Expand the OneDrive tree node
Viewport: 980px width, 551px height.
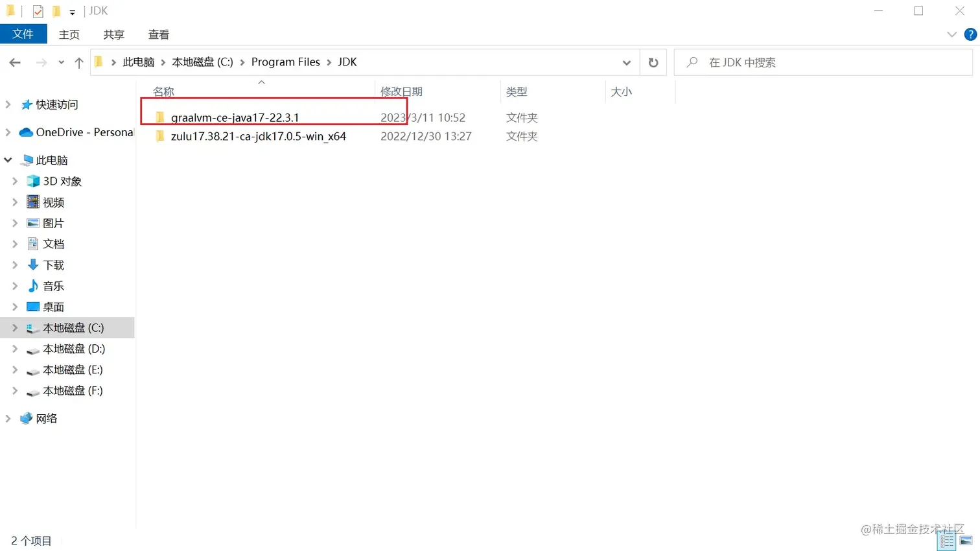[x=8, y=132]
